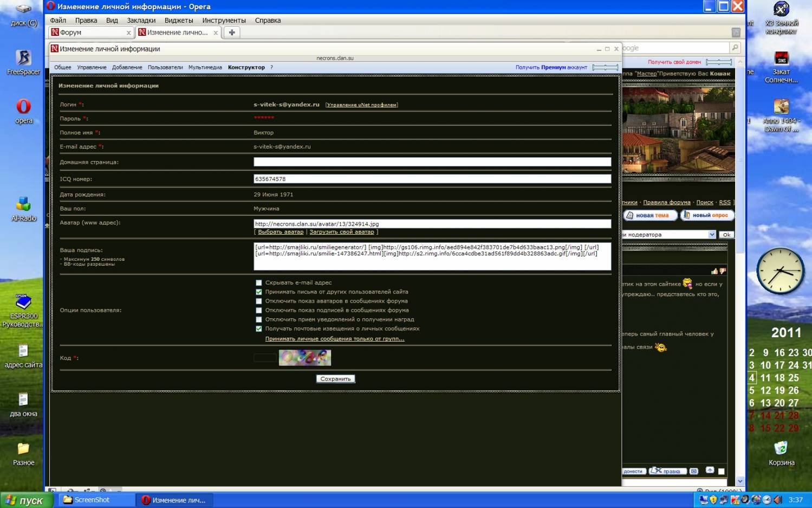Toggle 'Отключить показ аватаров в сообщениях форума'
The width and height of the screenshot is (812, 508).
point(259,301)
